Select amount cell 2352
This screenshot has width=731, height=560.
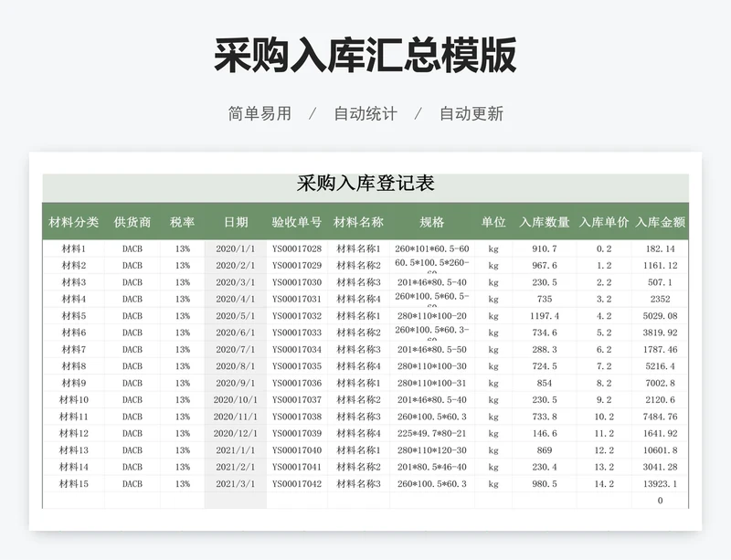660,299
